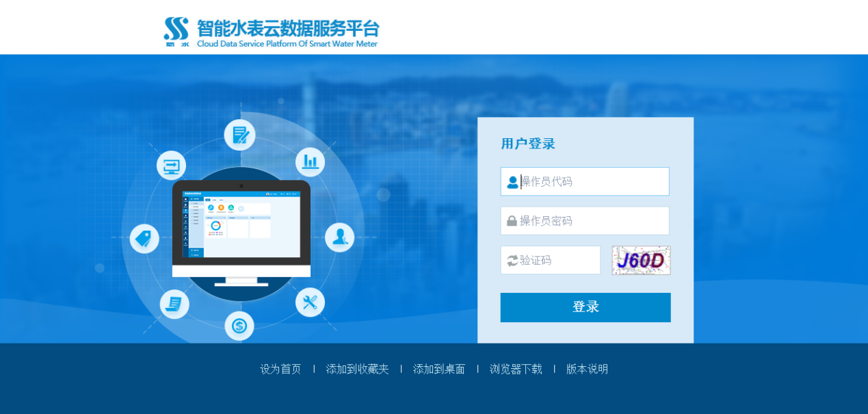Click the scroll document icon at lower left
The image size is (868, 414).
174,304
